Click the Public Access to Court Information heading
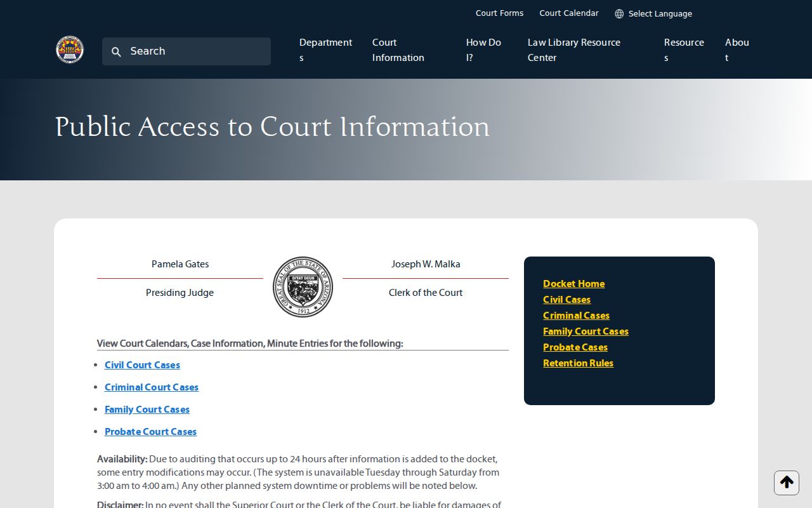Image resolution: width=812 pixels, height=508 pixels. click(x=272, y=127)
